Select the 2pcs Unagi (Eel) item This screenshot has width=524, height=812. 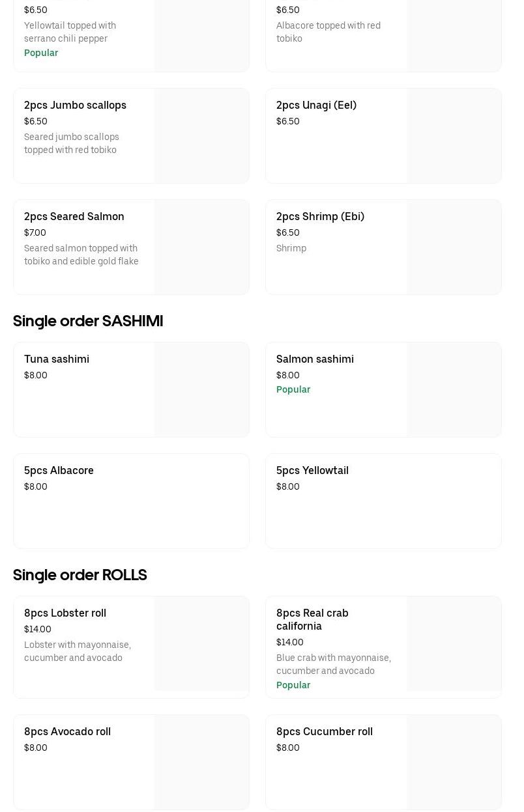point(316,105)
